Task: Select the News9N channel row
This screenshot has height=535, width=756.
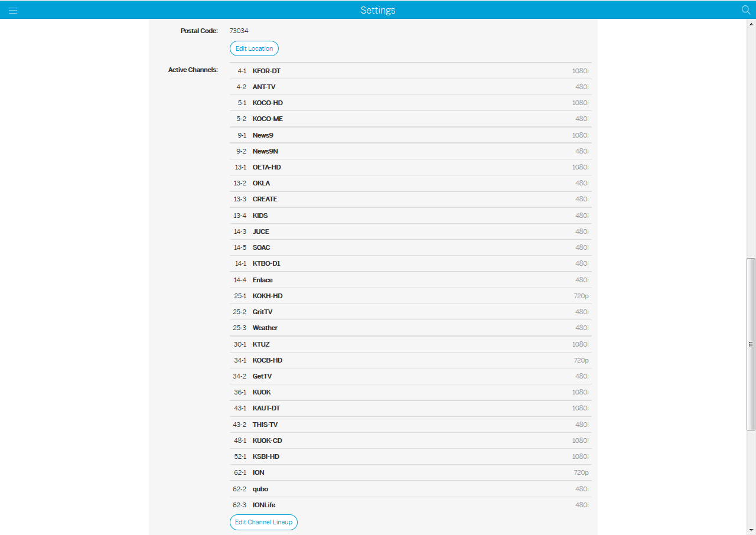Action: point(410,151)
